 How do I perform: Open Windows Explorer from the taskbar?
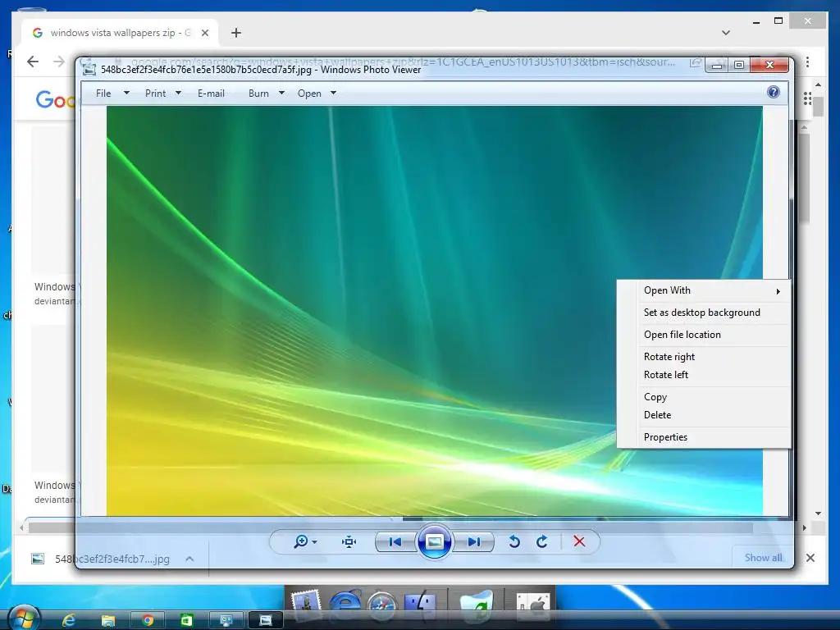[x=108, y=620]
